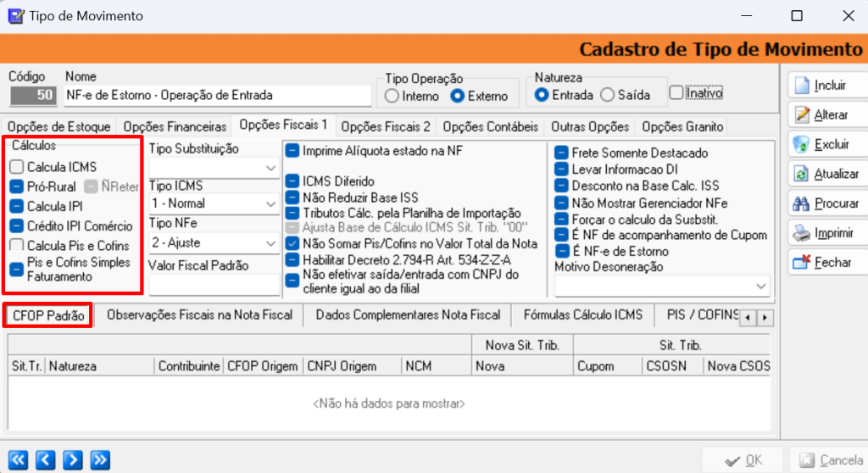Image resolution: width=868 pixels, height=473 pixels.
Task: Toggle É NF-e de Estorno checkbox
Action: point(561,251)
